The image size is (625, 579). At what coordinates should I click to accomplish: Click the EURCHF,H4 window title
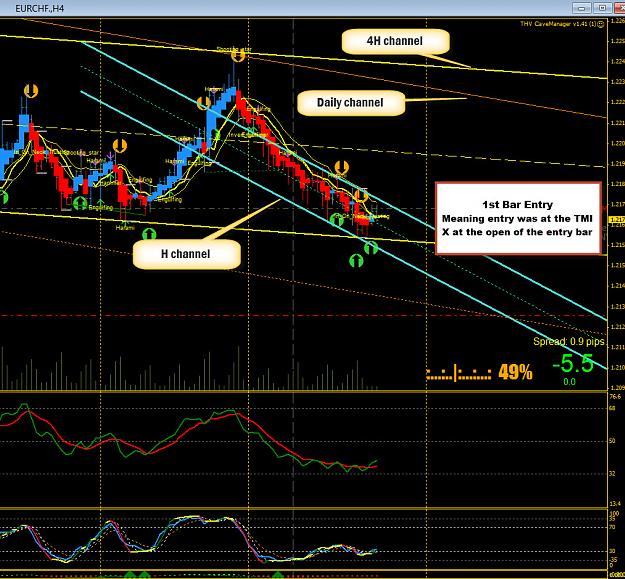click(x=39, y=8)
